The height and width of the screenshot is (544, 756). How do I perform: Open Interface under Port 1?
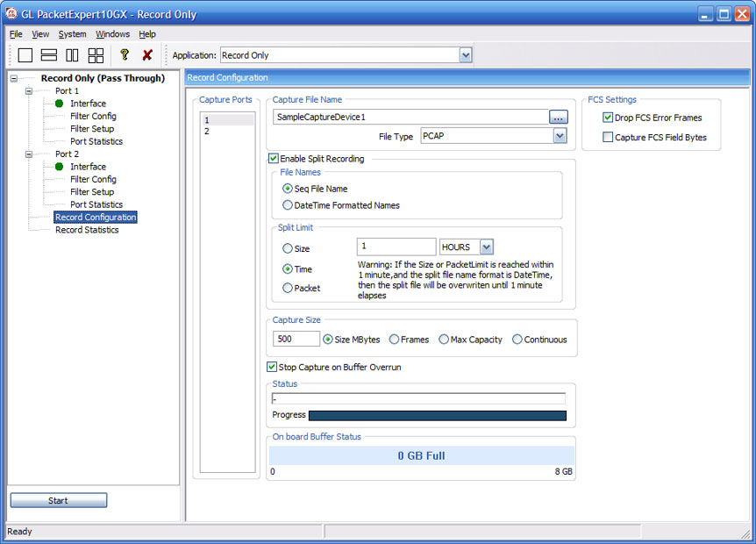point(89,104)
